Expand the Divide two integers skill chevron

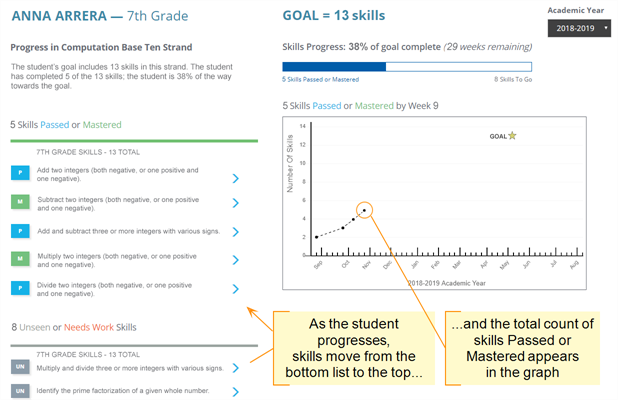[235, 289]
